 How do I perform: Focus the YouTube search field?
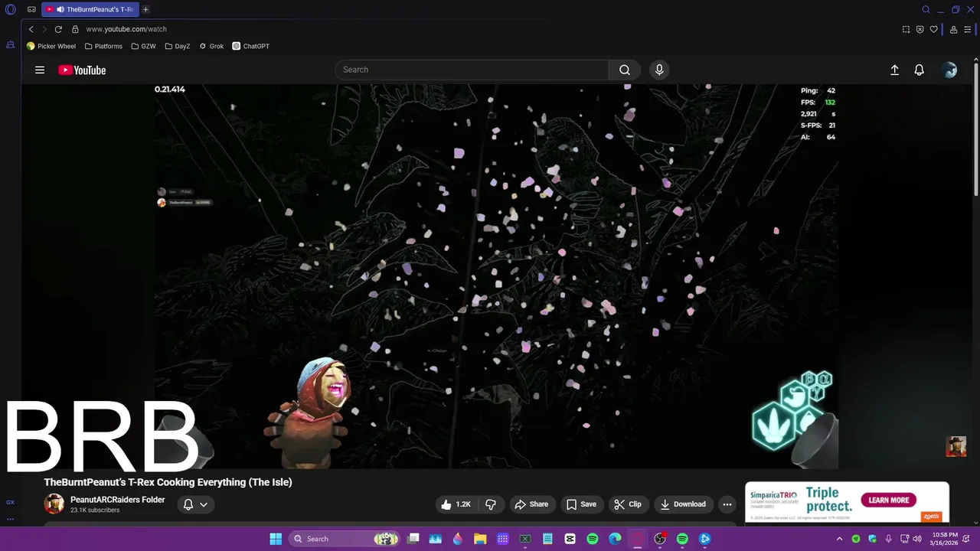tap(472, 70)
